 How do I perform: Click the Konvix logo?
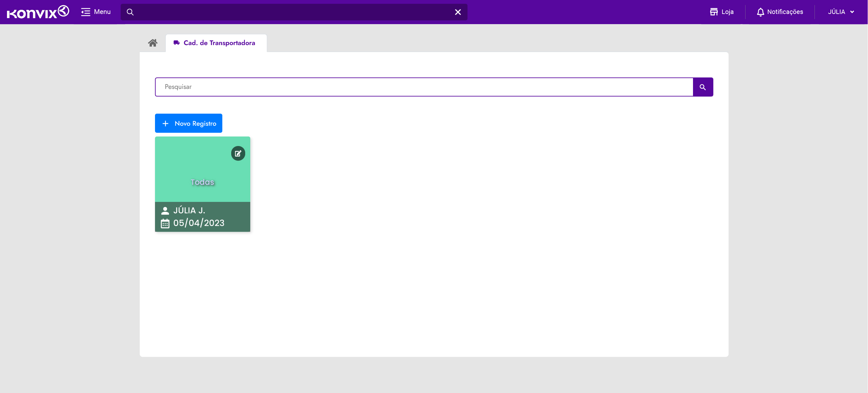[x=38, y=12]
